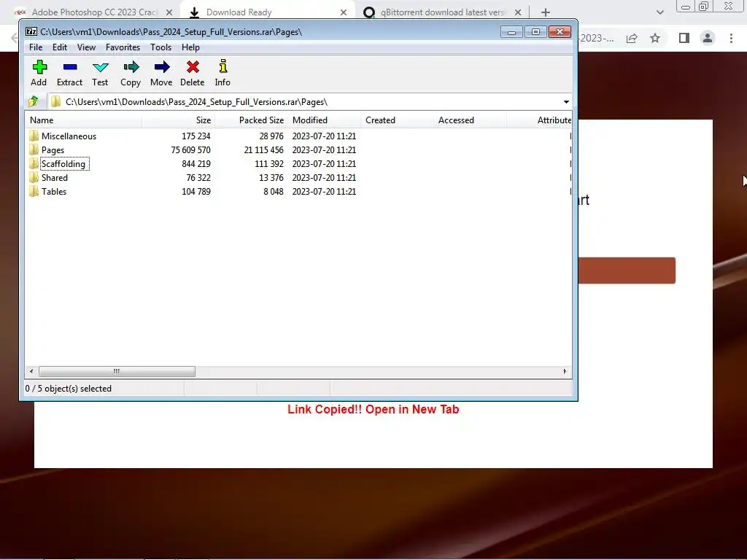Close the qBittorrent download tab
The width and height of the screenshot is (747, 560).
tap(518, 12)
